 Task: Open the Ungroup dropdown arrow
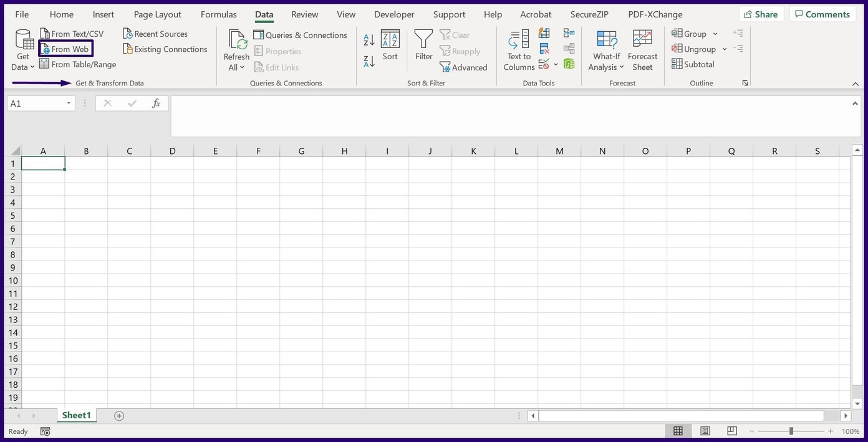pos(724,49)
